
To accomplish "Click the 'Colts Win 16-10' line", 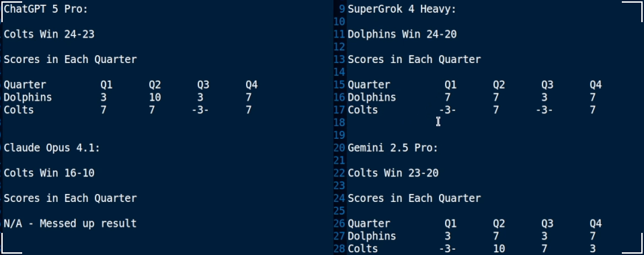I will pyautogui.click(x=49, y=173).
